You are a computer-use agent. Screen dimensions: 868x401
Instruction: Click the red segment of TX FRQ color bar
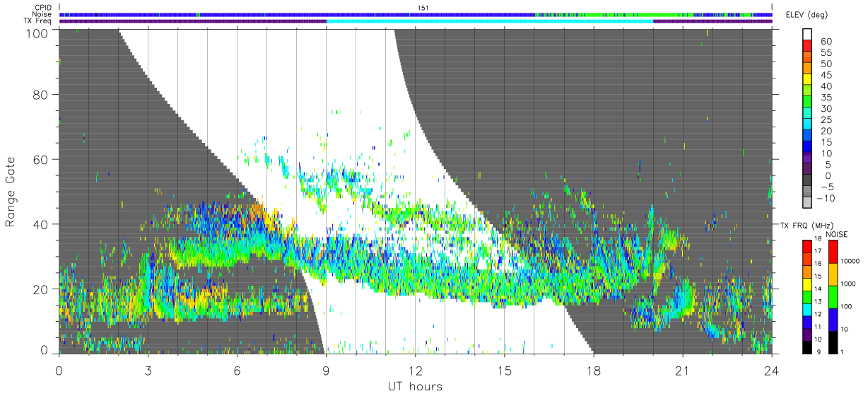click(x=807, y=246)
